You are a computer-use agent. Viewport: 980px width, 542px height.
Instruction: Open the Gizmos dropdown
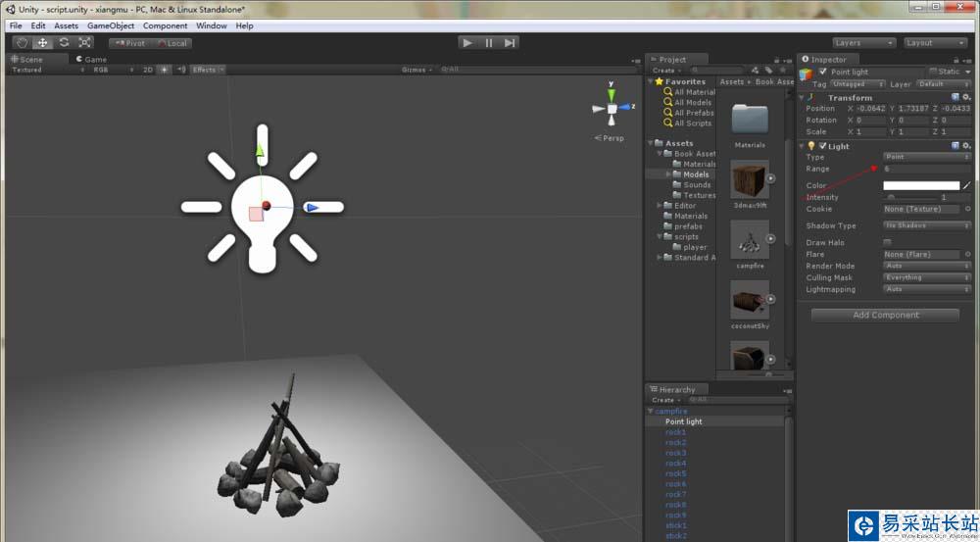(x=416, y=70)
